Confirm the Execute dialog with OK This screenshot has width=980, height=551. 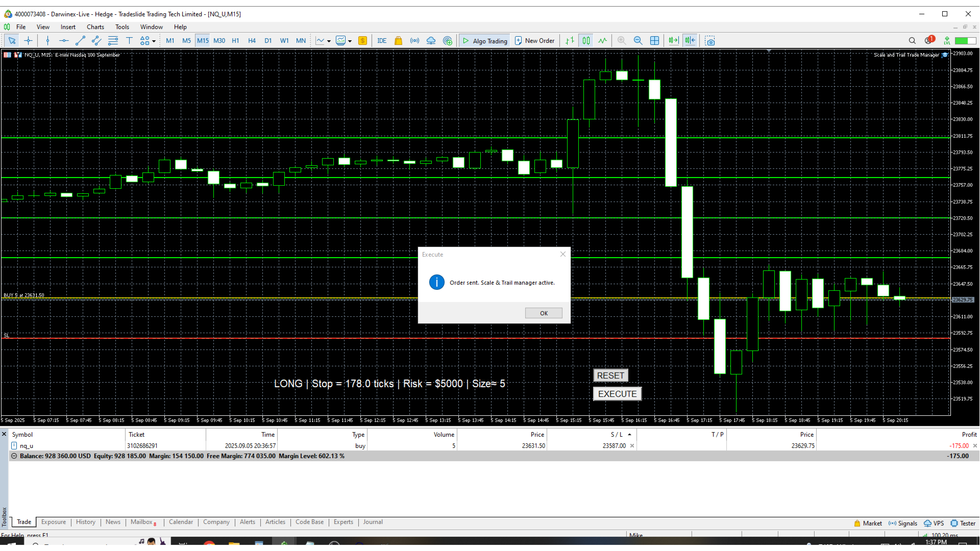(x=544, y=313)
